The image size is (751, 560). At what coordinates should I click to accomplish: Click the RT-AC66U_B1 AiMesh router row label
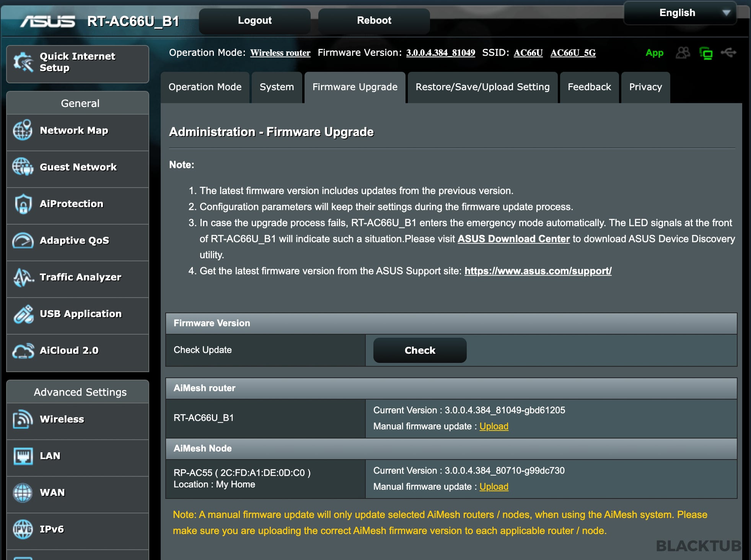click(x=204, y=418)
